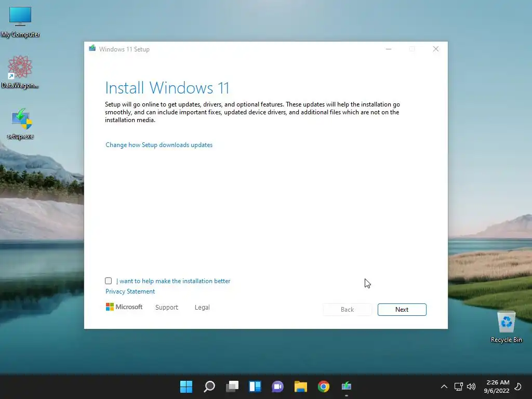
Task: Open Change how Setup downloads updates link
Action: coord(159,145)
